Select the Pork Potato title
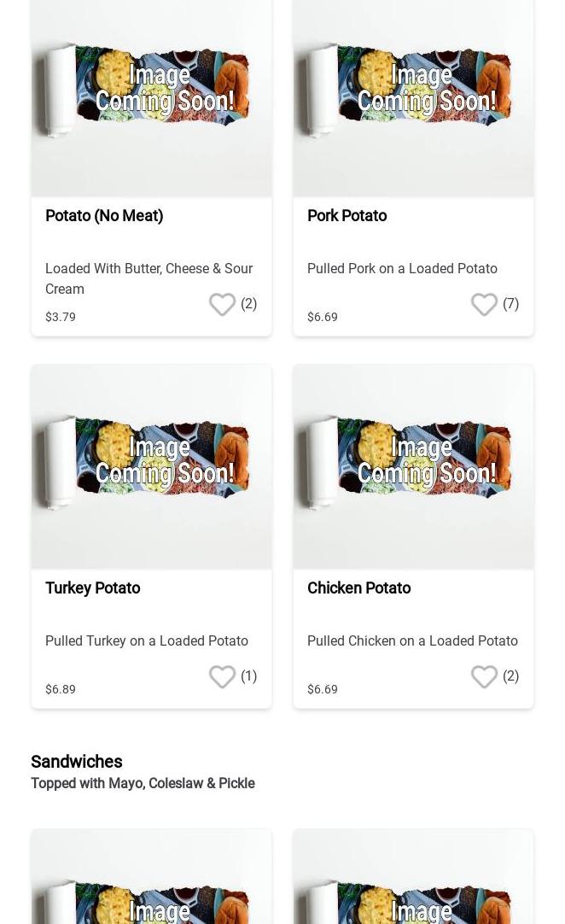 (347, 216)
